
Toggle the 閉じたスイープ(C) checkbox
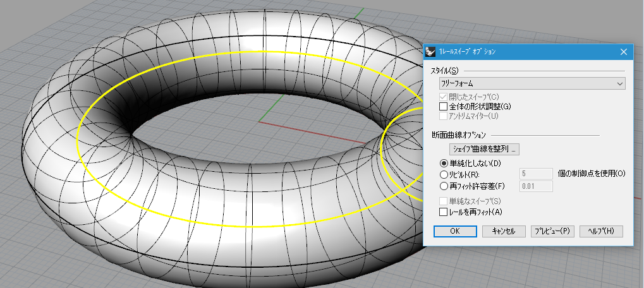tap(443, 97)
